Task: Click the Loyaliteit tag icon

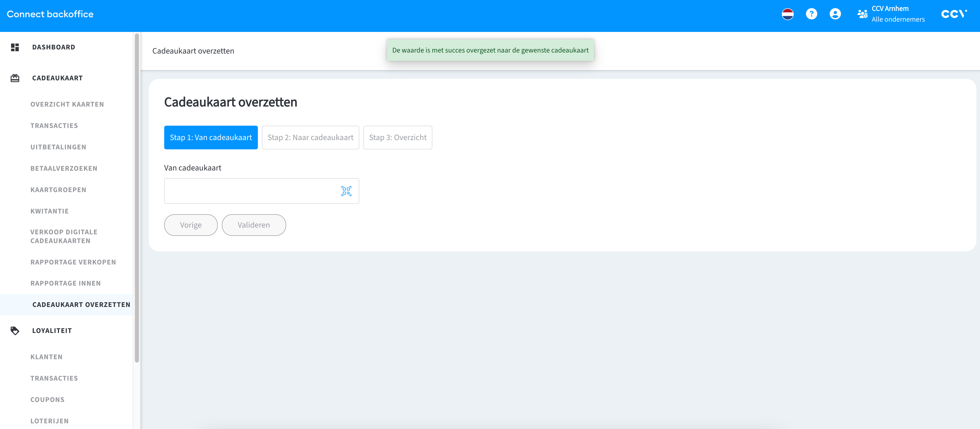Action: [x=15, y=330]
